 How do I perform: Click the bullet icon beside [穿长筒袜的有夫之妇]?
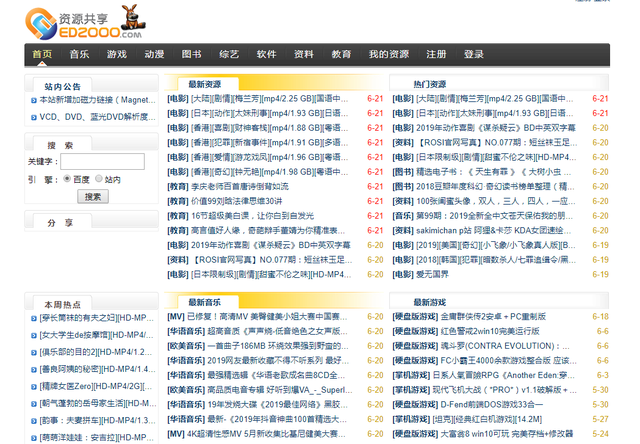(34, 318)
